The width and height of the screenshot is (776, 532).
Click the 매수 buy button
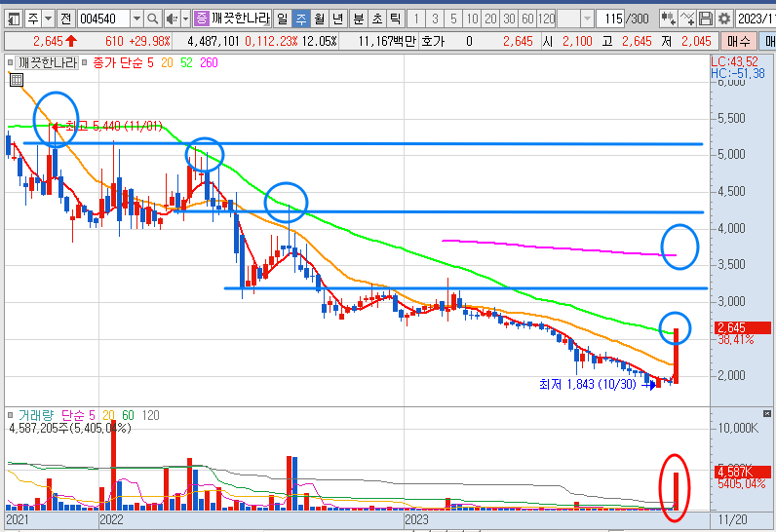[738, 42]
